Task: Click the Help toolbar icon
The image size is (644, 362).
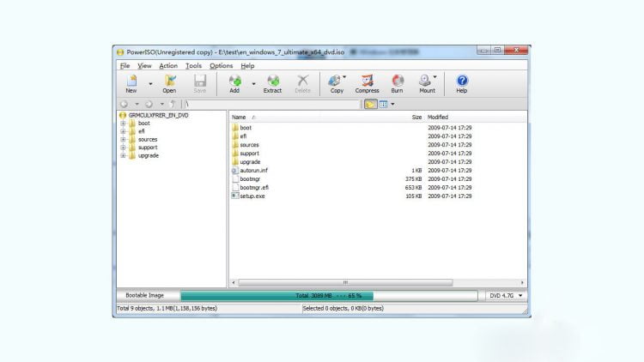Action: pyautogui.click(x=462, y=84)
